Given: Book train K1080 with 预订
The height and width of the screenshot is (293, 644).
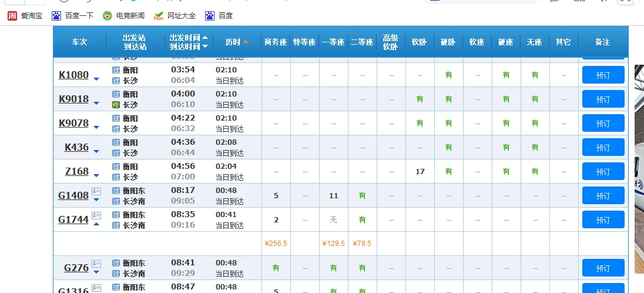Looking at the screenshot, I should click(x=603, y=75).
